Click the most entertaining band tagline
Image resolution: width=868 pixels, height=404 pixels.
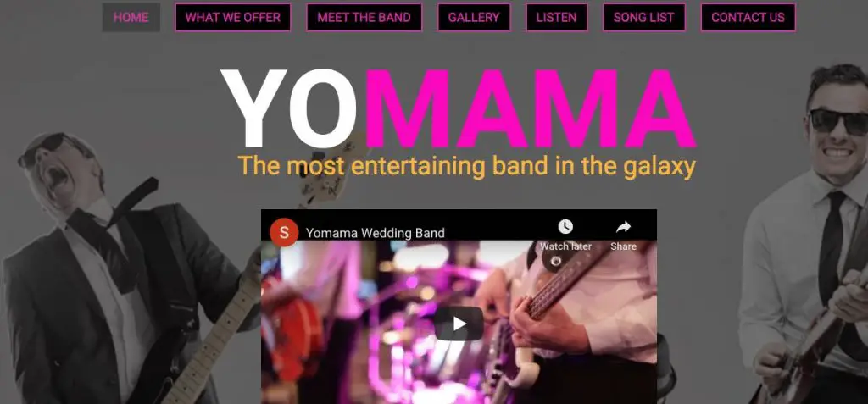(467, 166)
